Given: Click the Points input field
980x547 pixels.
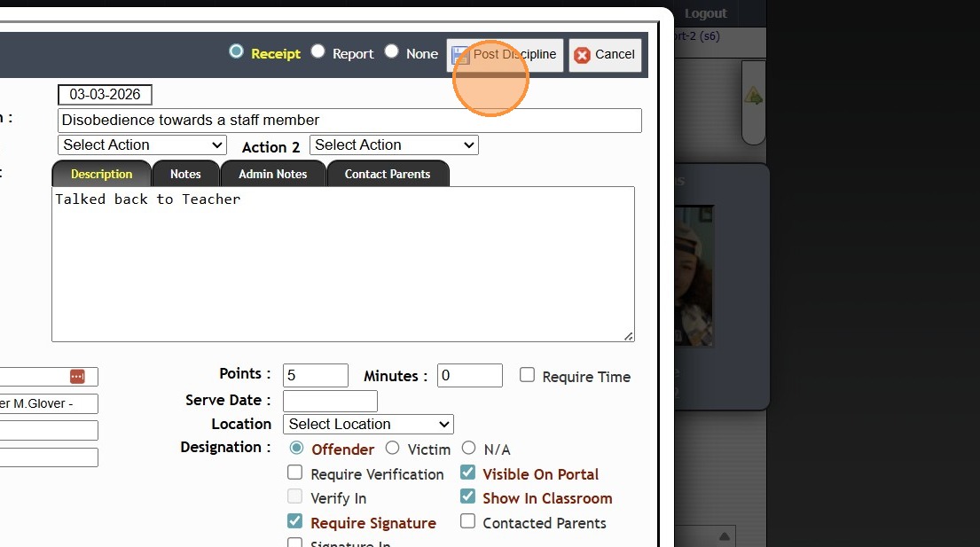Looking at the screenshot, I should [316, 375].
